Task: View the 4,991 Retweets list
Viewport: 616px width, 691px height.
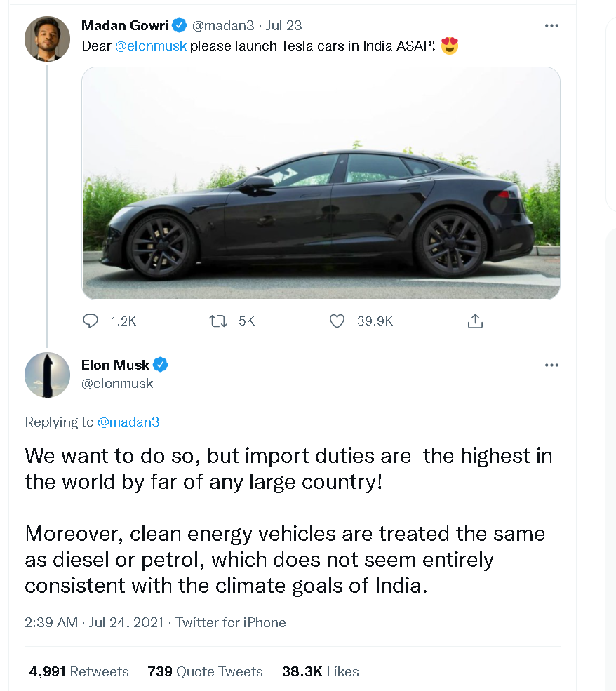Action: pos(79,671)
